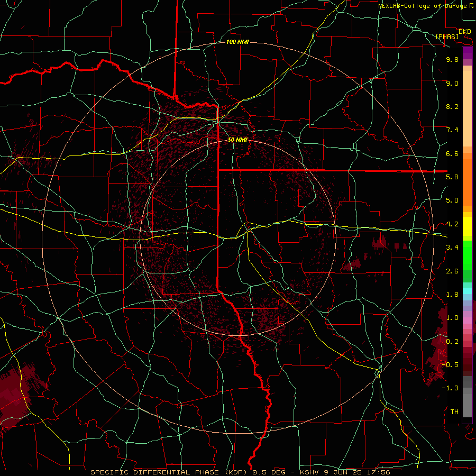Click the TH label on the color scale
This screenshot has height=476, width=476.
pyautogui.click(x=454, y=411)
